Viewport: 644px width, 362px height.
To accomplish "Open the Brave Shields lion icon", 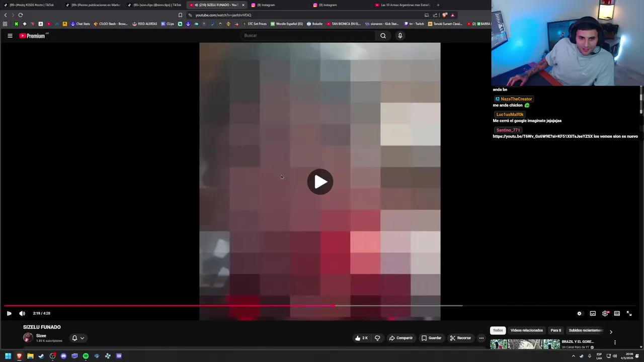I will [444, 15].
